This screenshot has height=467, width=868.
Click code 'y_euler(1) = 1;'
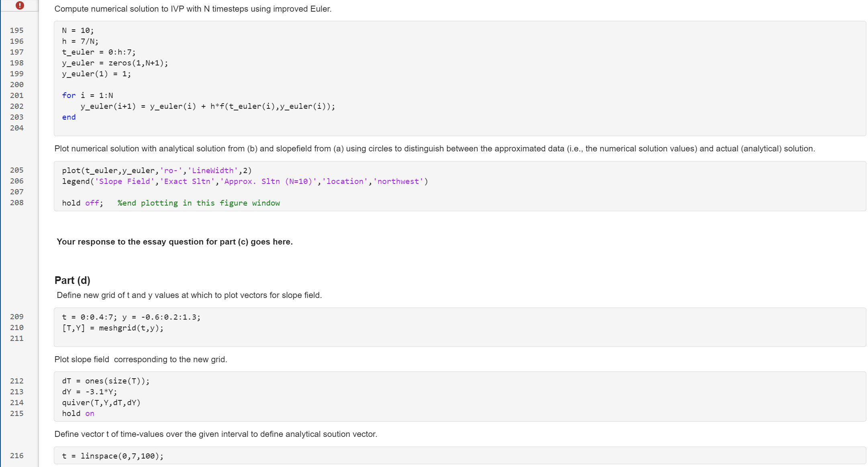tap(96, 74)
